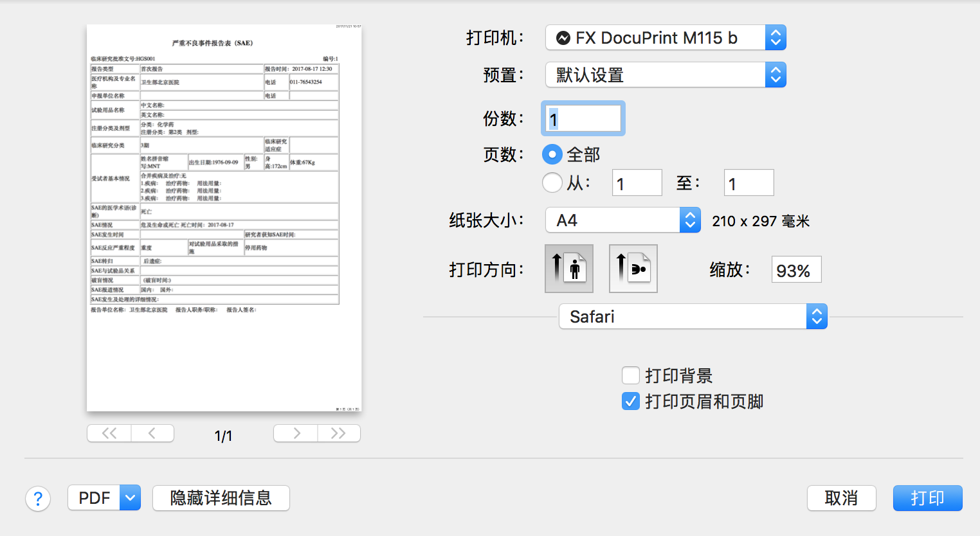Viewport: 980px width, 536px height.
Task: Select landscape print orientation icon
Action: point(633,269)
